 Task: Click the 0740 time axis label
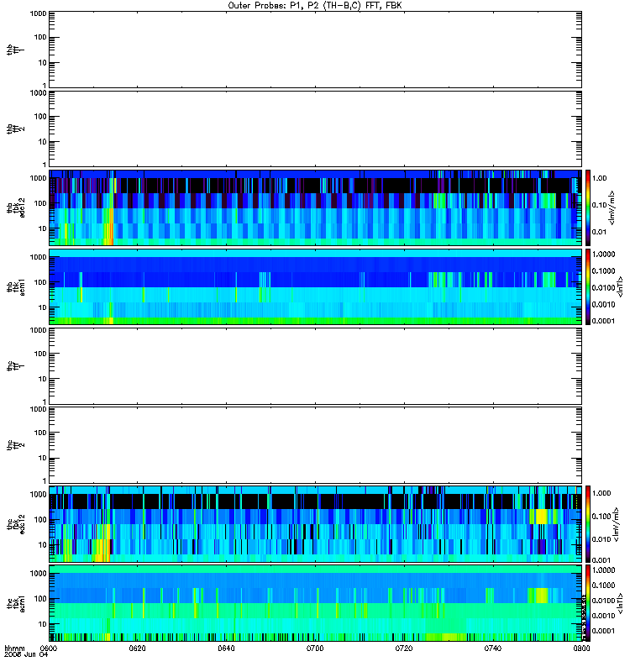tap(493, 648)
